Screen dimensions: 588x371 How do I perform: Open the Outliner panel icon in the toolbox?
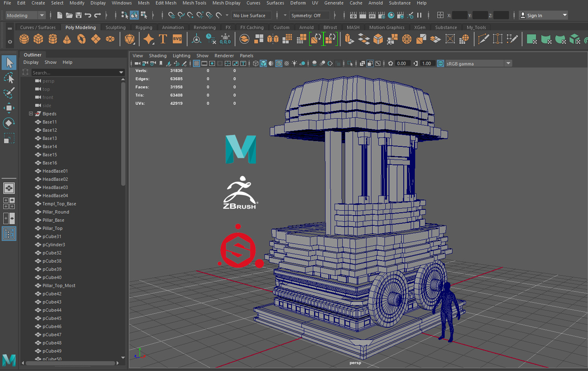point(9,234)
